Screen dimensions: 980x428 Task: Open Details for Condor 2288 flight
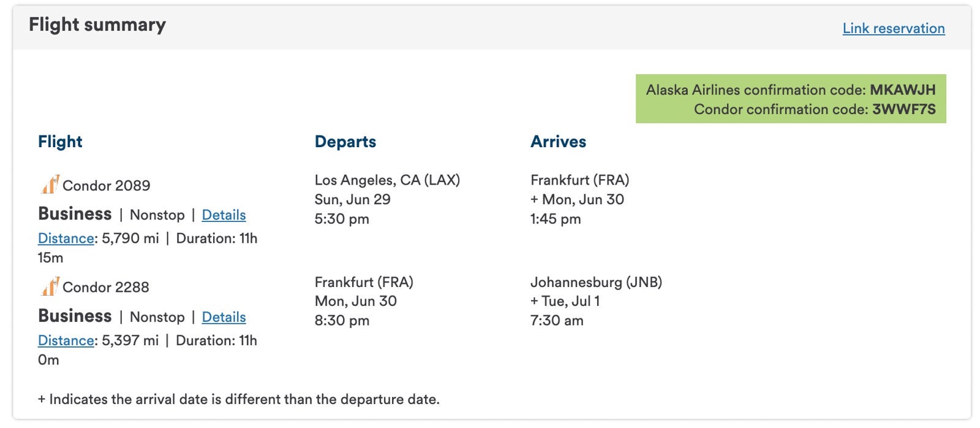tap(224, 317)
